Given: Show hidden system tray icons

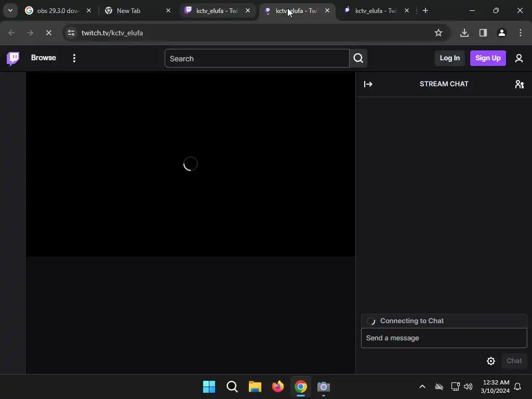Looking at the screenshot, I should pyautogui.click(x=422, y=387).
